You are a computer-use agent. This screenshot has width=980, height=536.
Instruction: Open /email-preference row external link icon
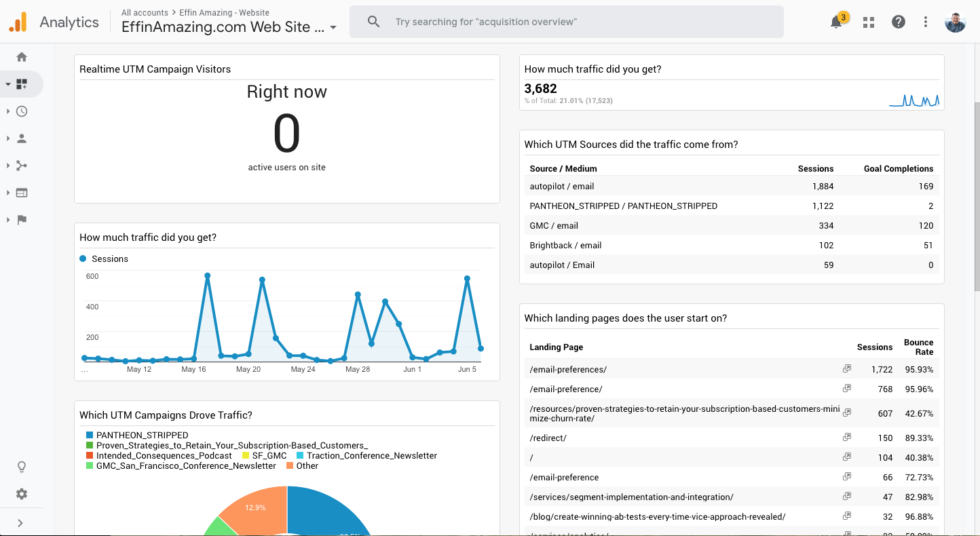pyautogui.click(x=847, y=477)
